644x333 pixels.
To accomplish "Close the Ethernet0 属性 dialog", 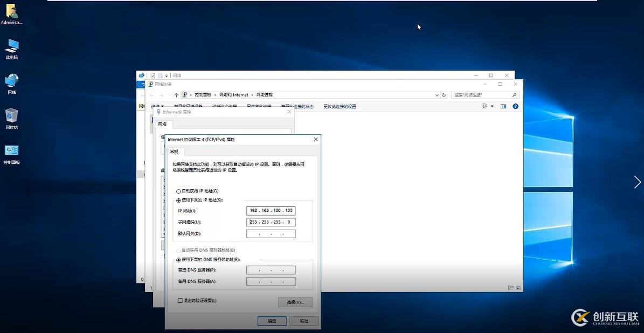I will pyautogui.click(x=289, y=112).
